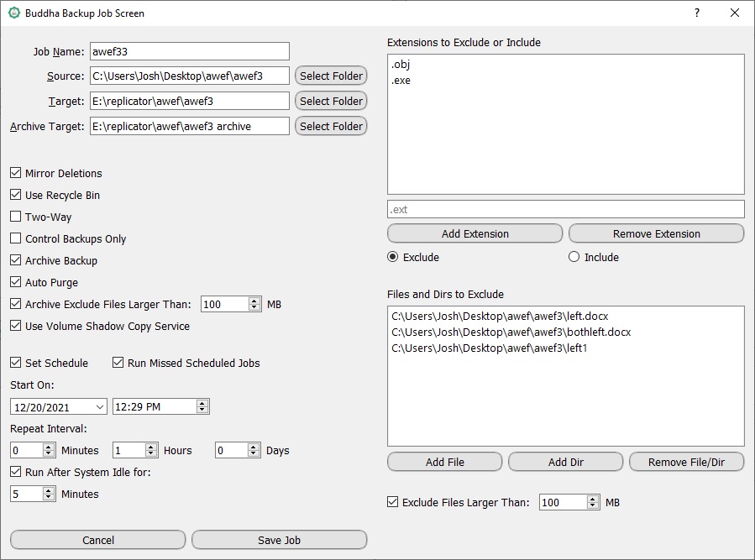Disable the Mirror Deletions checkbox
755x560 pixels.
(x=14, y=173)
